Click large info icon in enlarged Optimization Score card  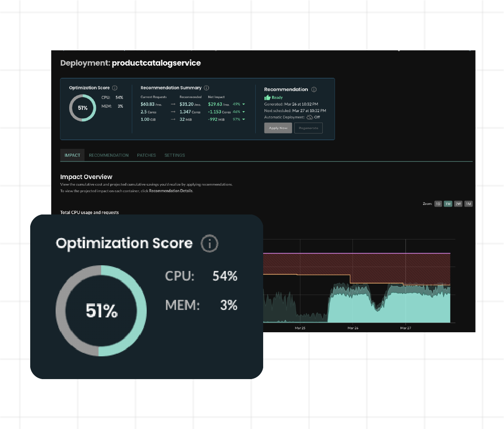tap(210, 243)
